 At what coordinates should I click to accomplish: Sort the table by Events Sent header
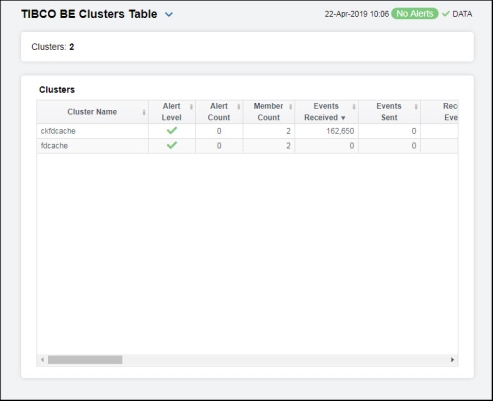(x=389, y=112)
